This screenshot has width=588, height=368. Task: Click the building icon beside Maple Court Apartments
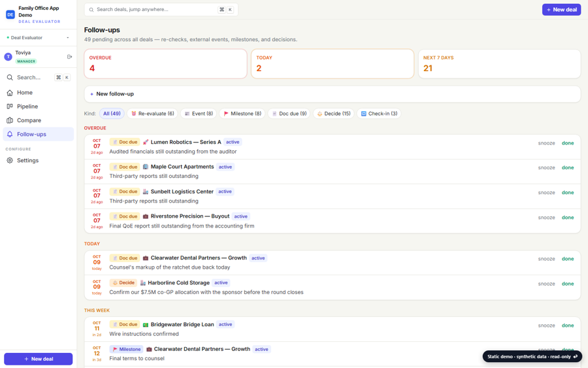[146, 167]
